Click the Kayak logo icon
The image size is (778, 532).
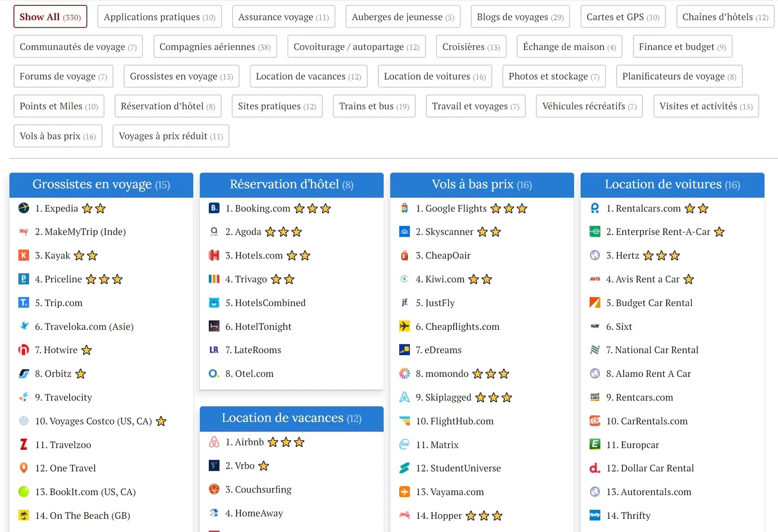coord(24,256)
